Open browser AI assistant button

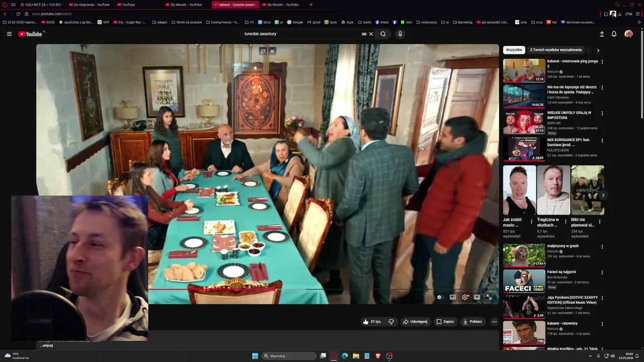tap(629, 14)
